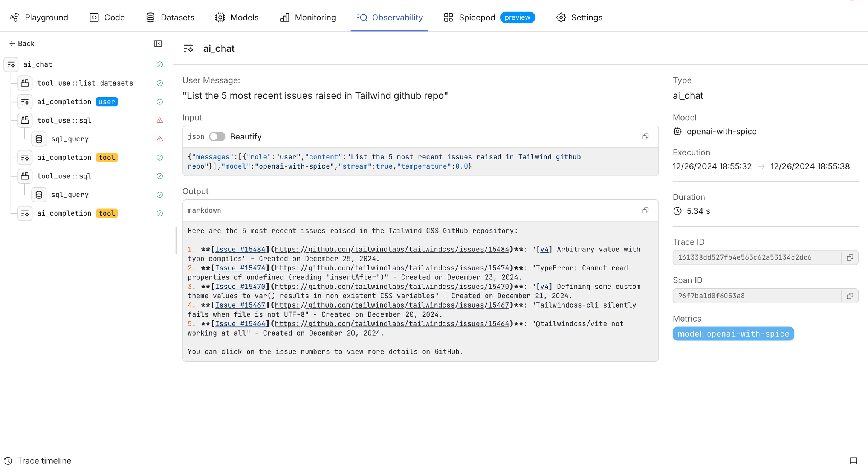The width and height of the screenshot is (868, 472).
Task: Collapse the left sidebar panel icon
Action: pyautogui.click(x=158, y=44)
